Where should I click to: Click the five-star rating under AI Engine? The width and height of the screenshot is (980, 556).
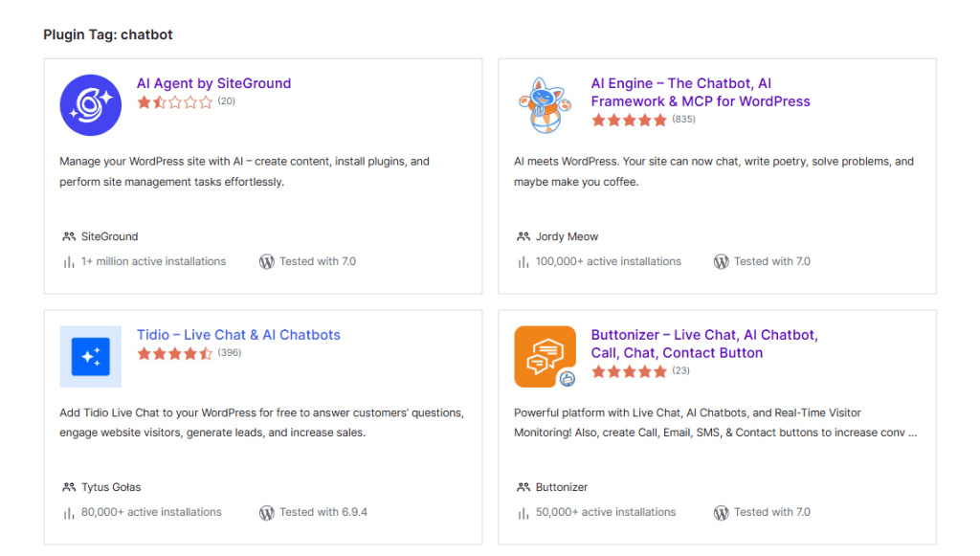coord(630,120)
